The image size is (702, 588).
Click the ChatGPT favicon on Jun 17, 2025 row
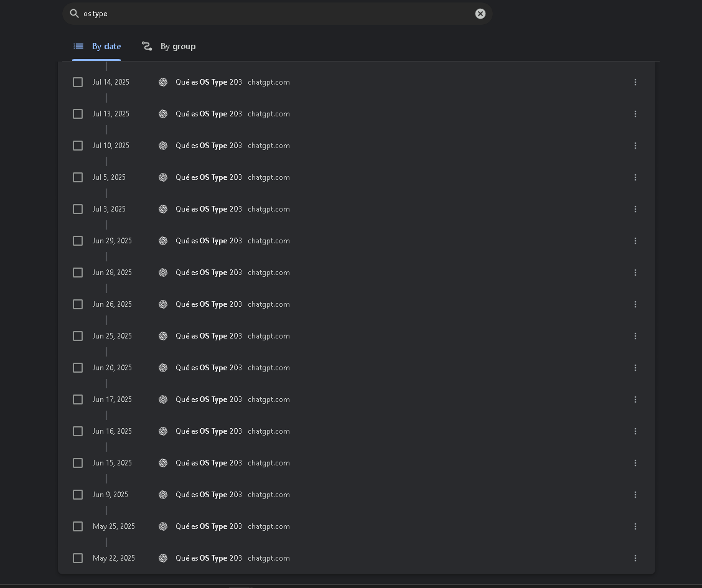point(163,399)
